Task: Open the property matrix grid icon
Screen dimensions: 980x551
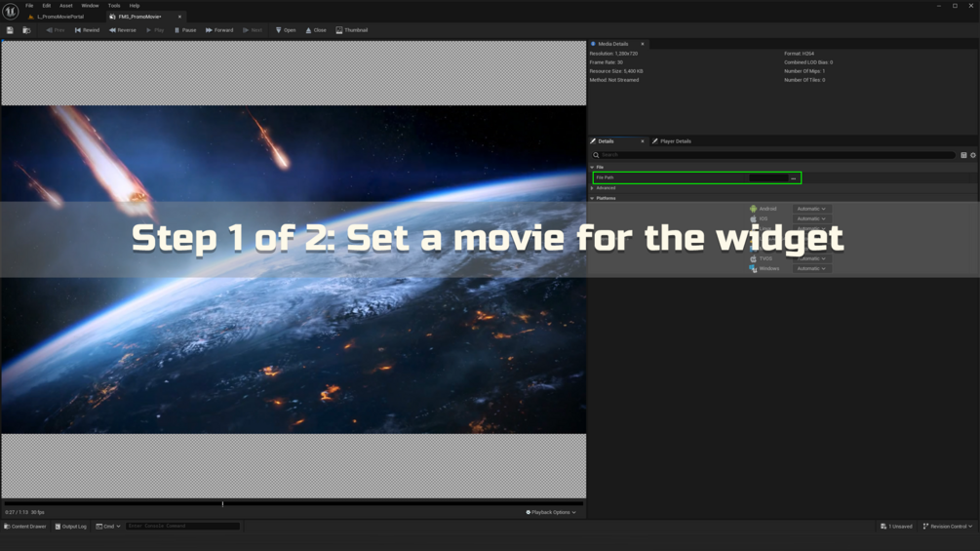Action: (x=963, y=155)
